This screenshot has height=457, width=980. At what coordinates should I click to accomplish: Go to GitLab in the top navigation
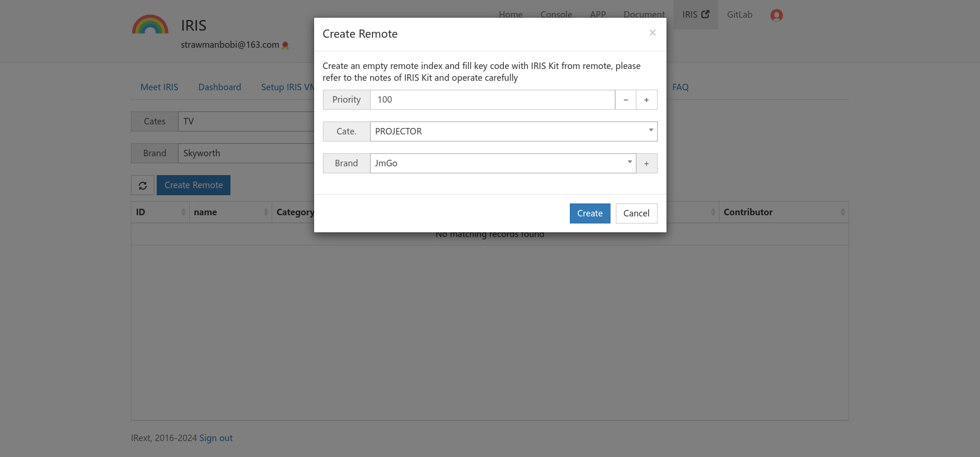[x=740, y=15]
